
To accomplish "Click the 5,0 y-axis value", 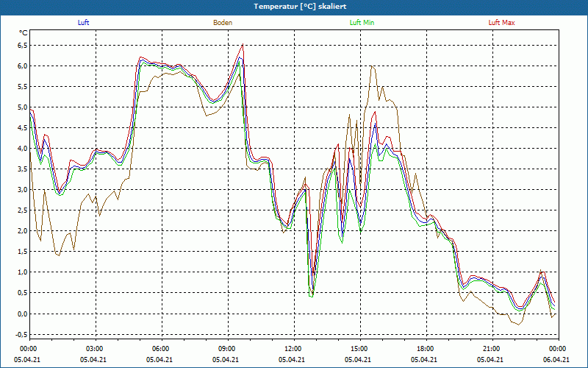I will point(24,107).
